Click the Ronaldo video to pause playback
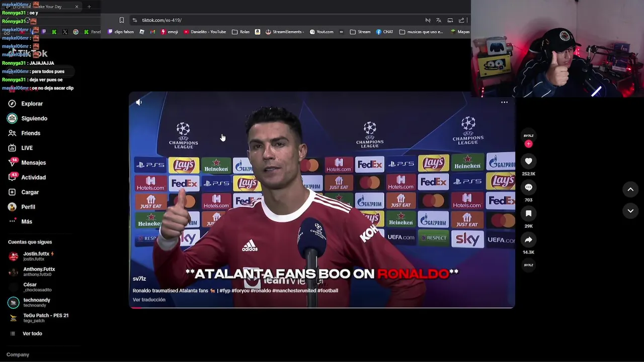The image size is (644, 362). (322, 200)
